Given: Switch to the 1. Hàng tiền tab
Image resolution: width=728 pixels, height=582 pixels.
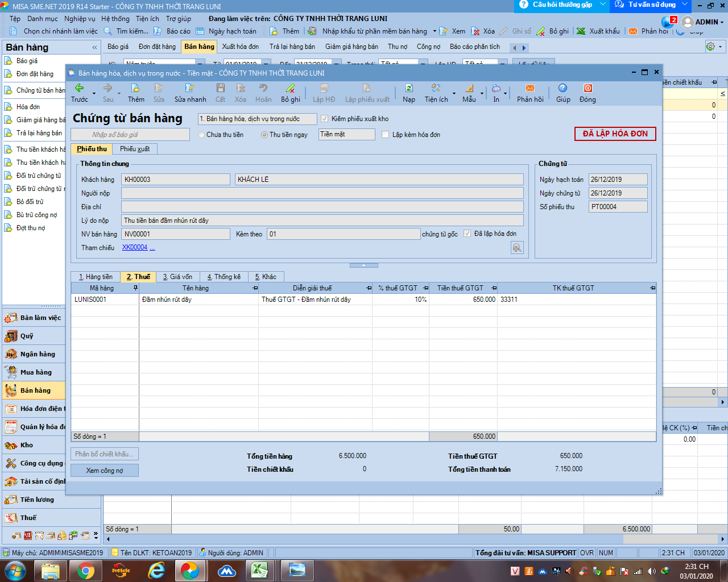Looking at the screenshot, I should pos(96,277).
